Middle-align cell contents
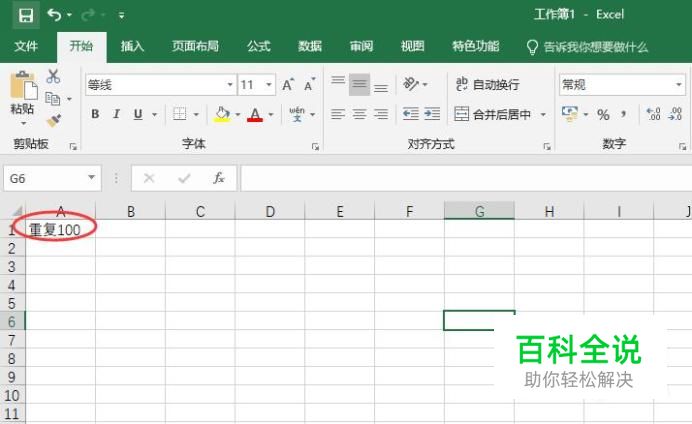This screenshot has width=692, height=424. tap(359, 84)
